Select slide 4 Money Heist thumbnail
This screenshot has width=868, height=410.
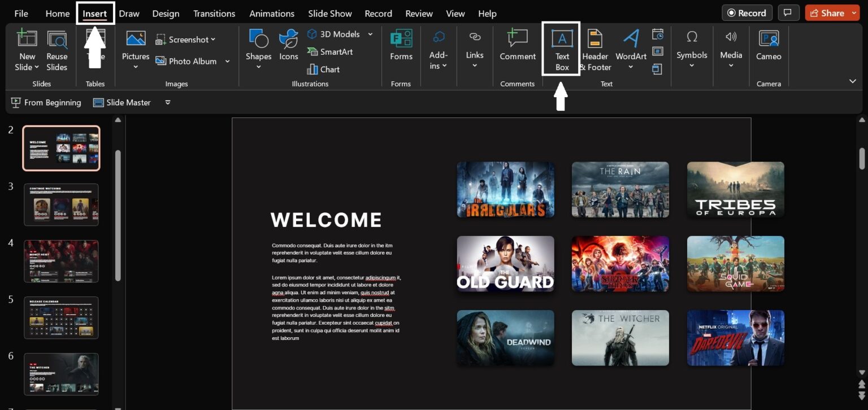click(61, 261)
